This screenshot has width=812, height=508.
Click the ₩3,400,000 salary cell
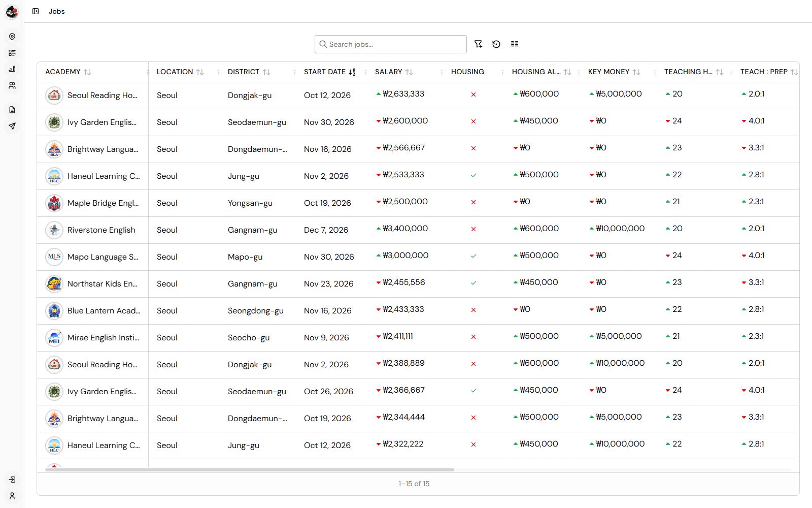pos(405,229)
